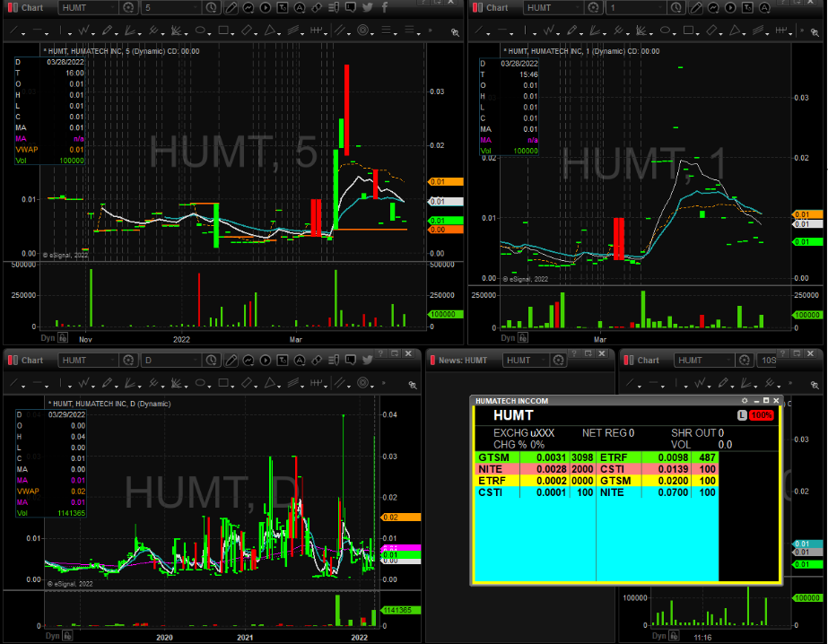
Task: Click the orange 0.02 VWAP price marker on daily chart
Action: point(401,518)
